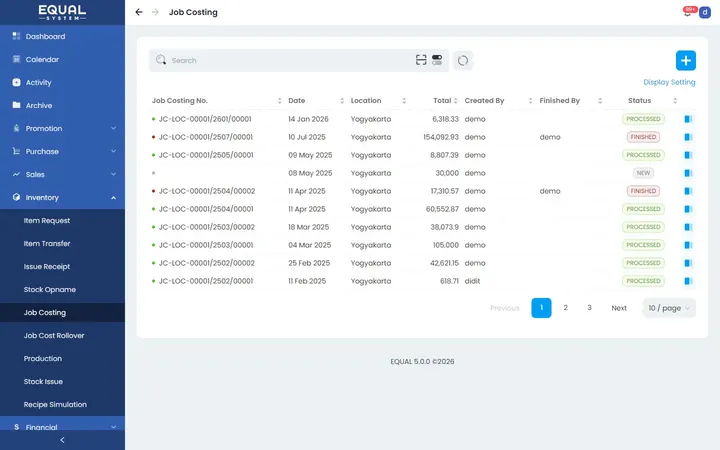Click FINISHED status of JC-LOC-00001/2507/00001

(x=643, y=137)
